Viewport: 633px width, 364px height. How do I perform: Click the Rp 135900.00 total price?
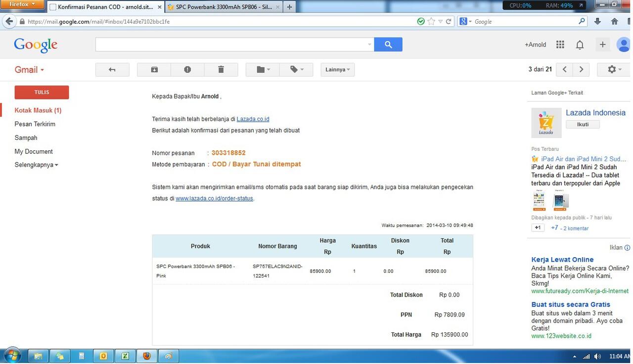click(x=450, y=335)
